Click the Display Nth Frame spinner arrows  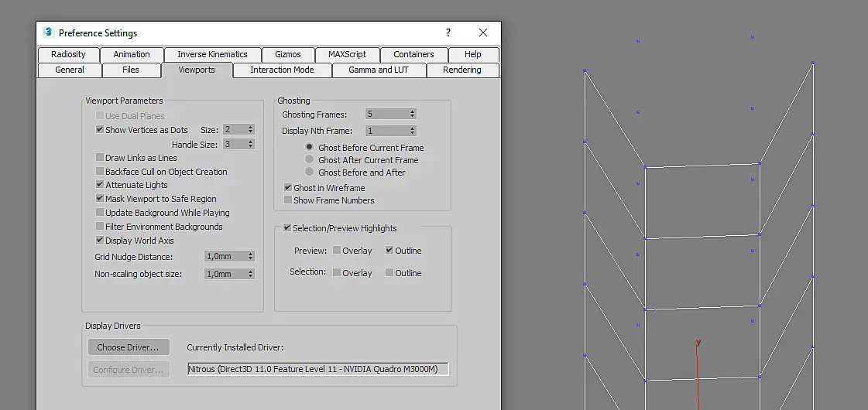click(x=413, y=131)
